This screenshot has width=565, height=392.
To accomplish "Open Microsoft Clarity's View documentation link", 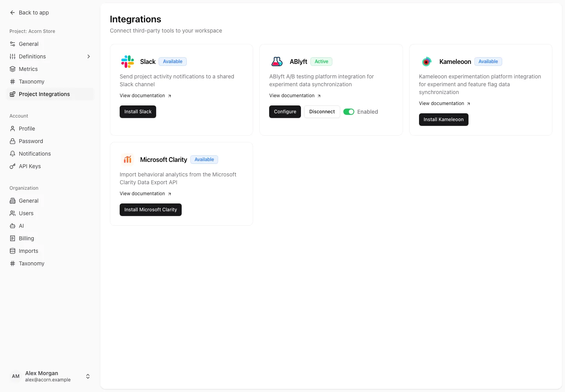I will tap(146, 194).
